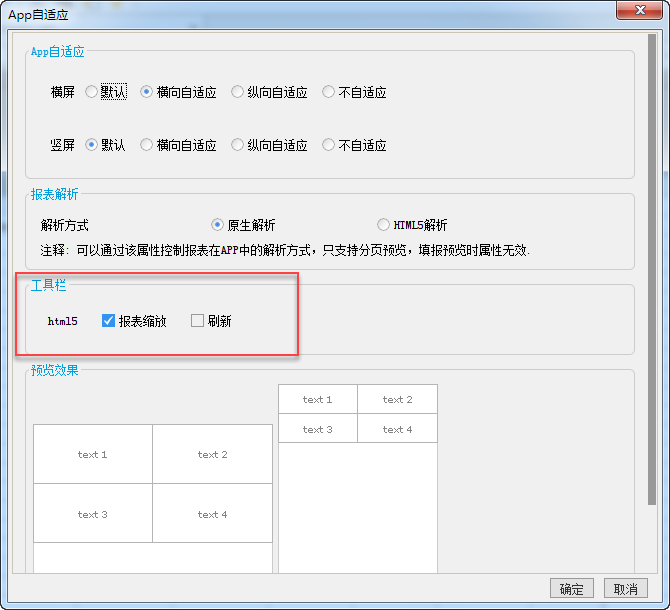Click 'text 4' cell in portrait preview
670x610 pixels.
point(397,429)
